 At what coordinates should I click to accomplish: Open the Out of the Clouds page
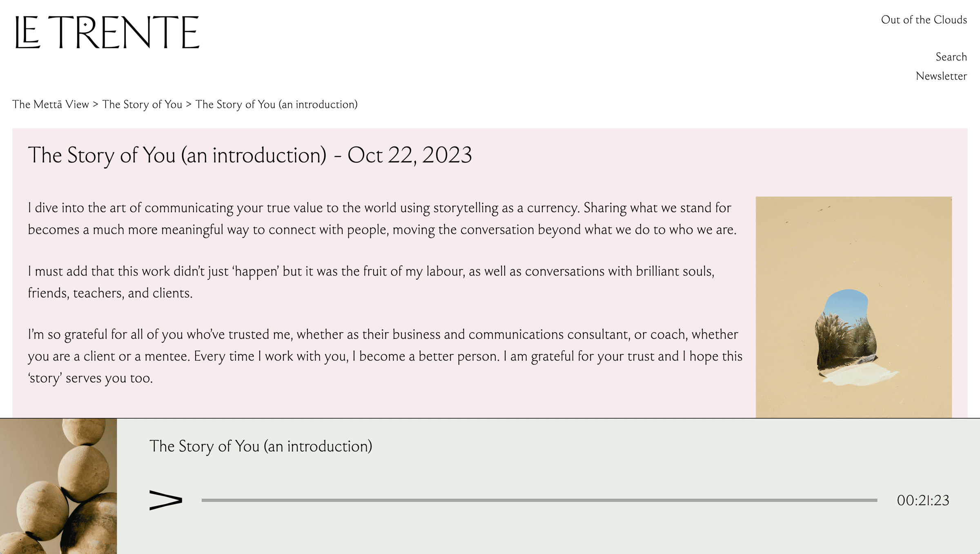click(924, 20)
